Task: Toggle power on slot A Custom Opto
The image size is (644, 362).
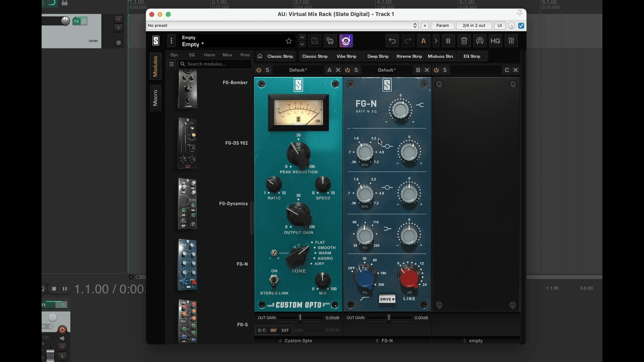Action: (x=259, y=70)
